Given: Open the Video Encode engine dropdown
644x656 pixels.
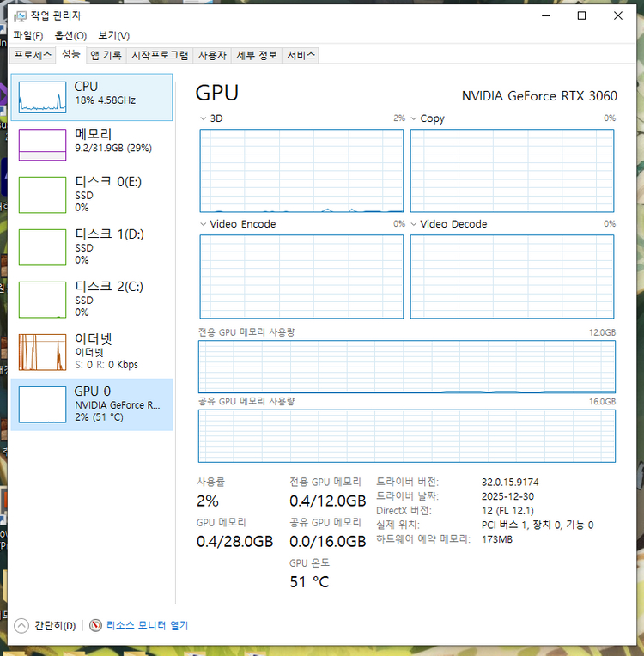Looking at the screenshot, I should coord(203,224).
